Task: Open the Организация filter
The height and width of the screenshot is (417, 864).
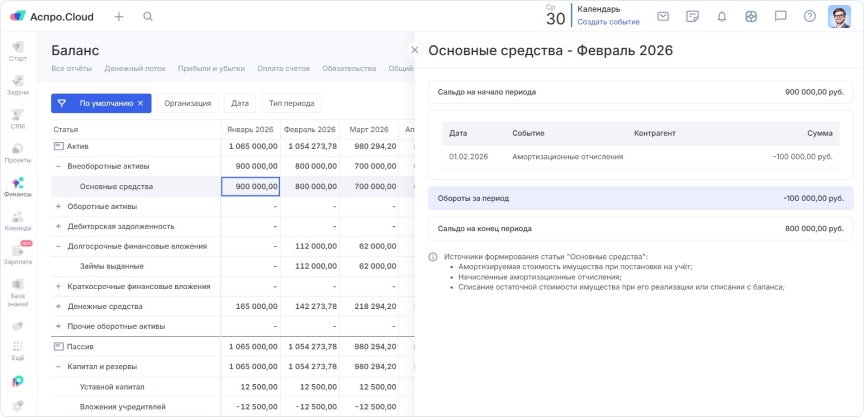Action: pyautogui.click(x=188, y=103)
